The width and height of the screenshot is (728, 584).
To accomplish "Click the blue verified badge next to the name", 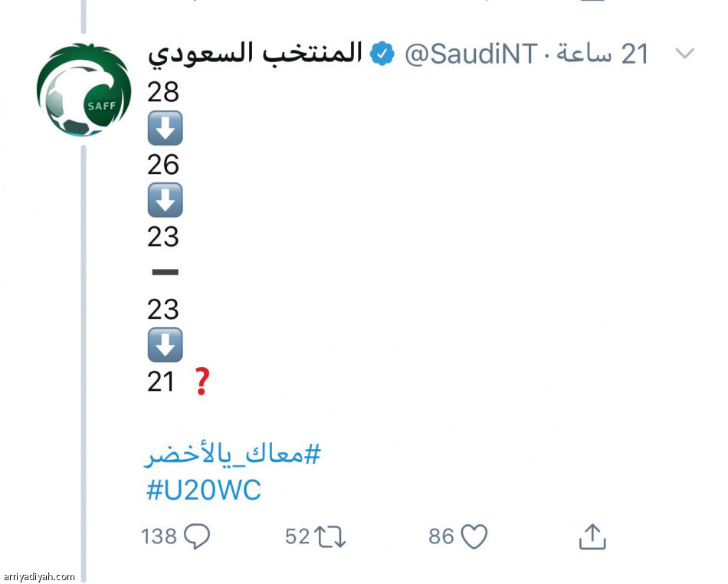I will (x=381, y=54).
